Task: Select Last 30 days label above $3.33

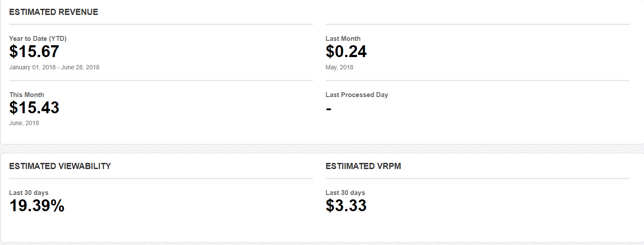Action: tap(345, 193)
